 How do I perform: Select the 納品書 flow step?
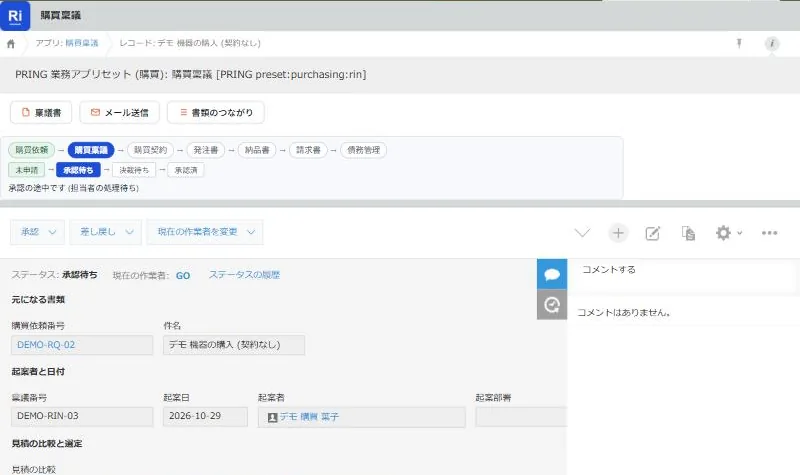(x=257, y=150)
